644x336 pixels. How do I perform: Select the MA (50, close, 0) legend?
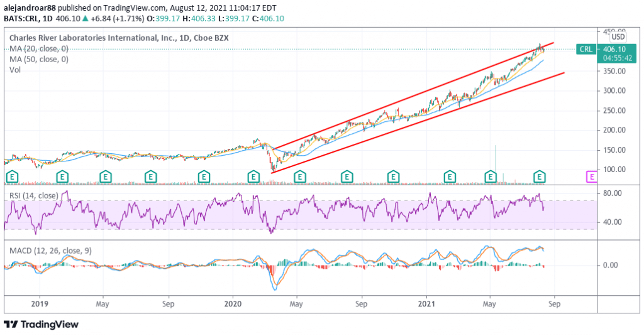39,59
